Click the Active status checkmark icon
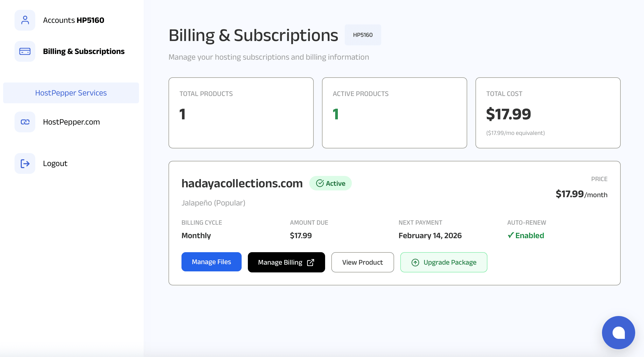The image size is (644, 357). (320, 183)
